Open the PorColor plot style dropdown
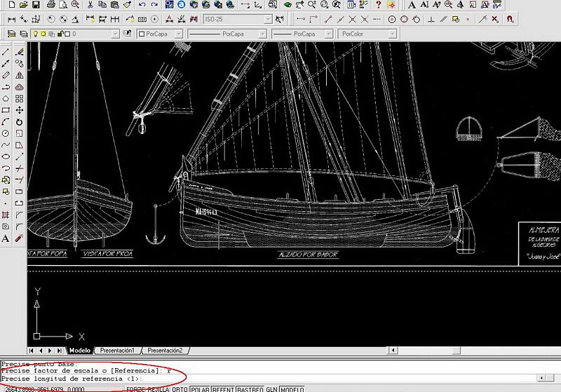The width and height of the screenshot is (561, 392). (x=393, y=34)
